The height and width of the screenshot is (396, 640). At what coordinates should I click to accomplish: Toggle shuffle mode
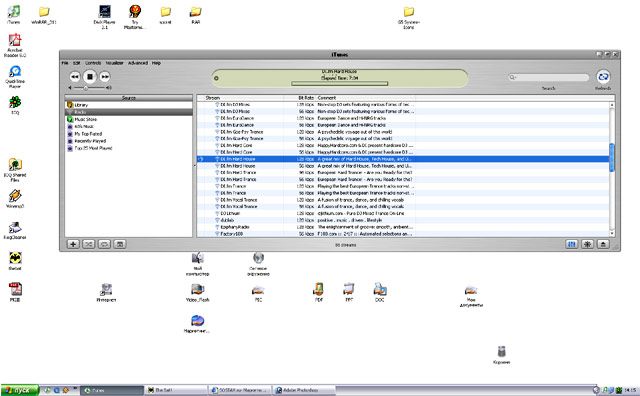pyautogui.click(x=89, y=244)
